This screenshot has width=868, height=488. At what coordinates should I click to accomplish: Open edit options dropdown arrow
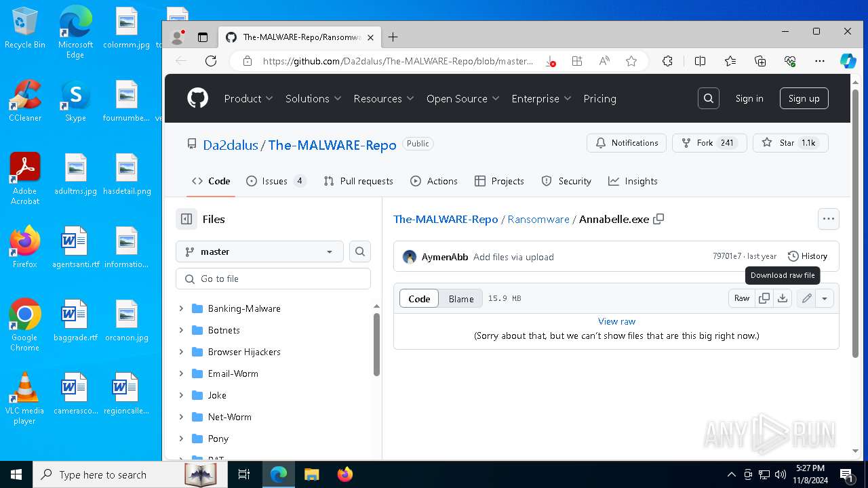[x=824, y=298]
